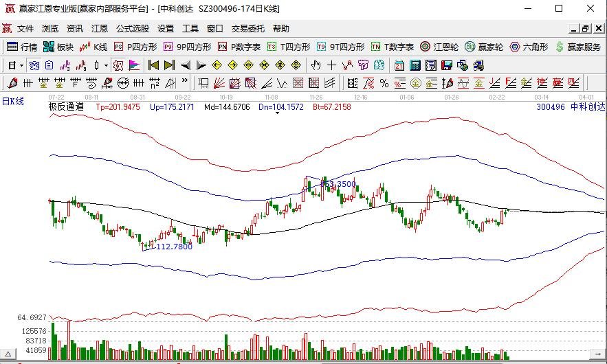This screenshot has width=607, height=364.
Task: Click yellow diamond horizontal expand icon
Action: tap(249, 65)
